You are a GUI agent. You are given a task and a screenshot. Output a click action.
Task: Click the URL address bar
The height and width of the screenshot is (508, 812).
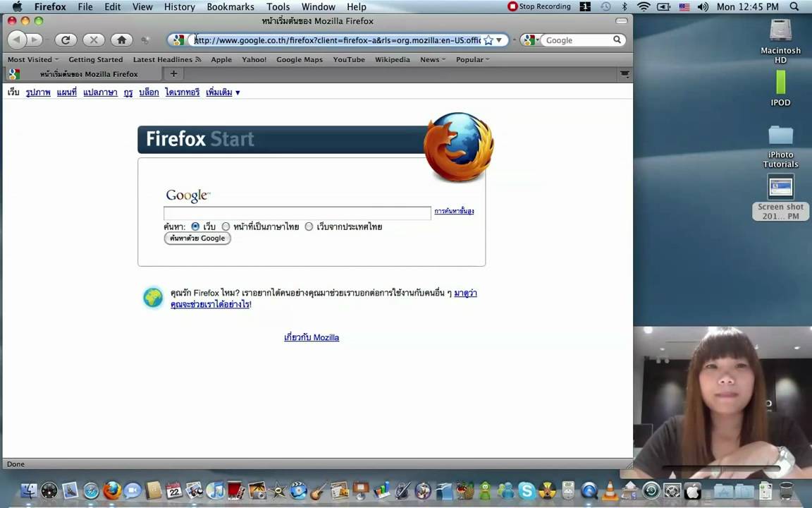pos(337,40)
